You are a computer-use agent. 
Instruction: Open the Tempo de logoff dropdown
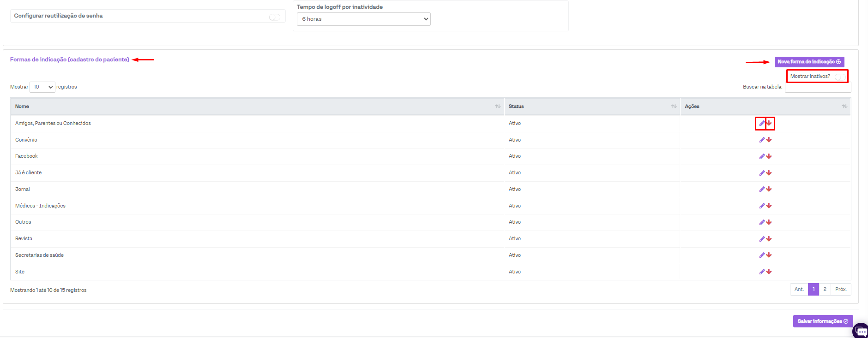(x=363, y=19)
